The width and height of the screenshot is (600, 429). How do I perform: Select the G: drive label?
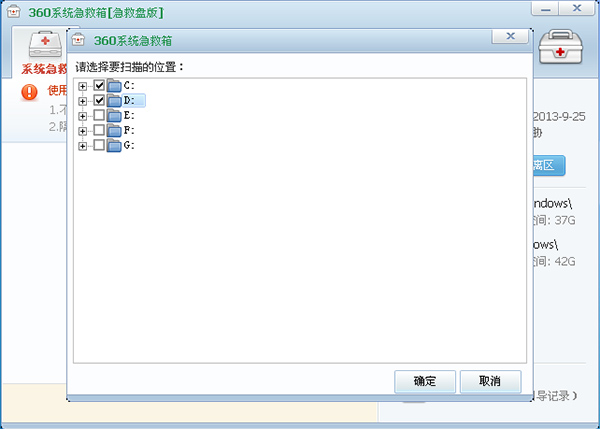pyautogui.click(x=129, y=145)
